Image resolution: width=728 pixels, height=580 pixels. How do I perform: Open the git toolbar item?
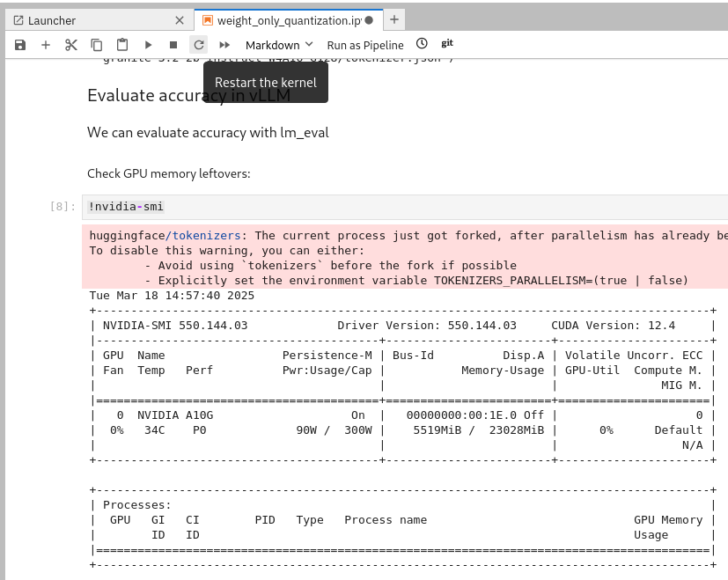point(447,43)
